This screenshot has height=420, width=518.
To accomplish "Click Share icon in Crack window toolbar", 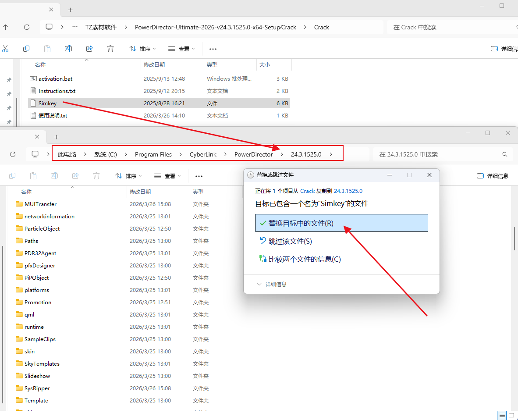I will 89,49.
